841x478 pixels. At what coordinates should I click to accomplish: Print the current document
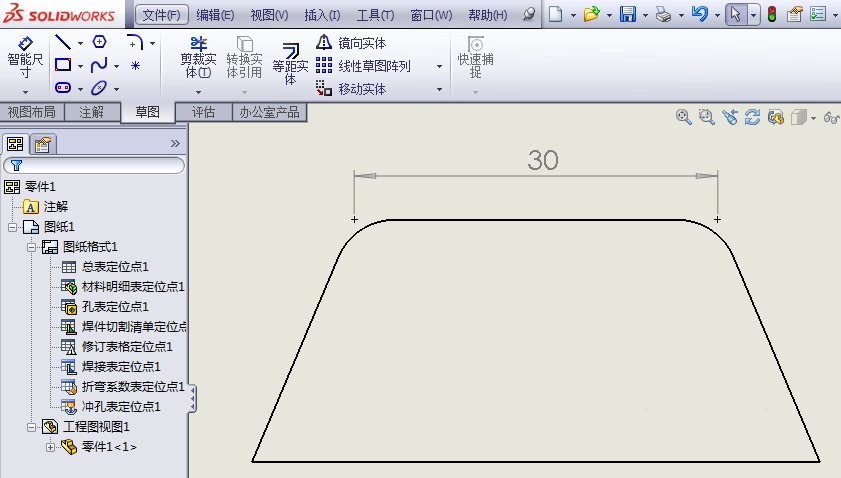(663, 14)
